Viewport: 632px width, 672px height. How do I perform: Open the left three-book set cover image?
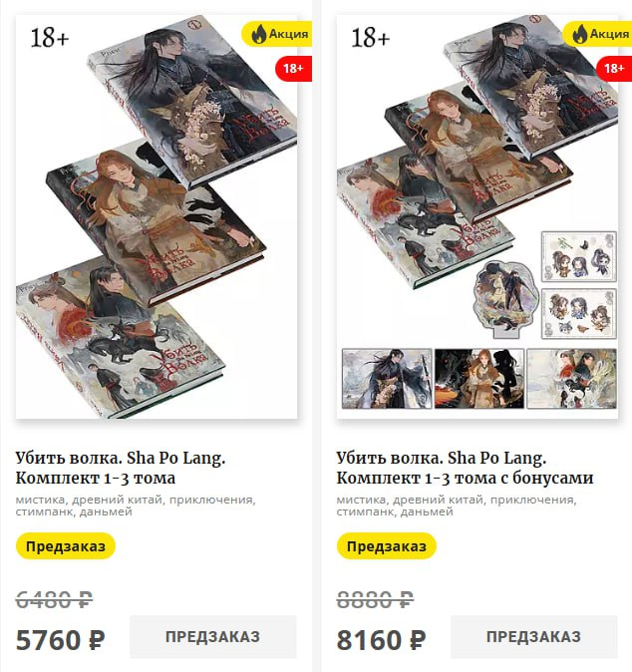(x=157, y=216)
